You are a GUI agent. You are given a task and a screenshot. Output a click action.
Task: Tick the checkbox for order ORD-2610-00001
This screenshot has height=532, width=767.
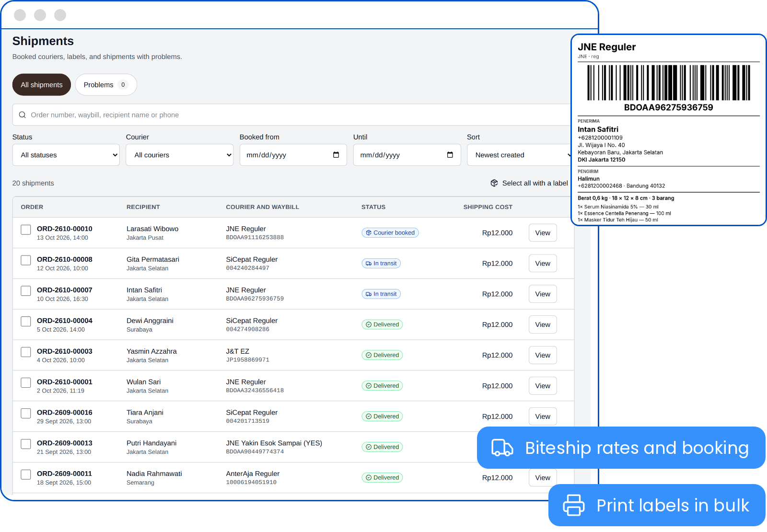[26, 383]
